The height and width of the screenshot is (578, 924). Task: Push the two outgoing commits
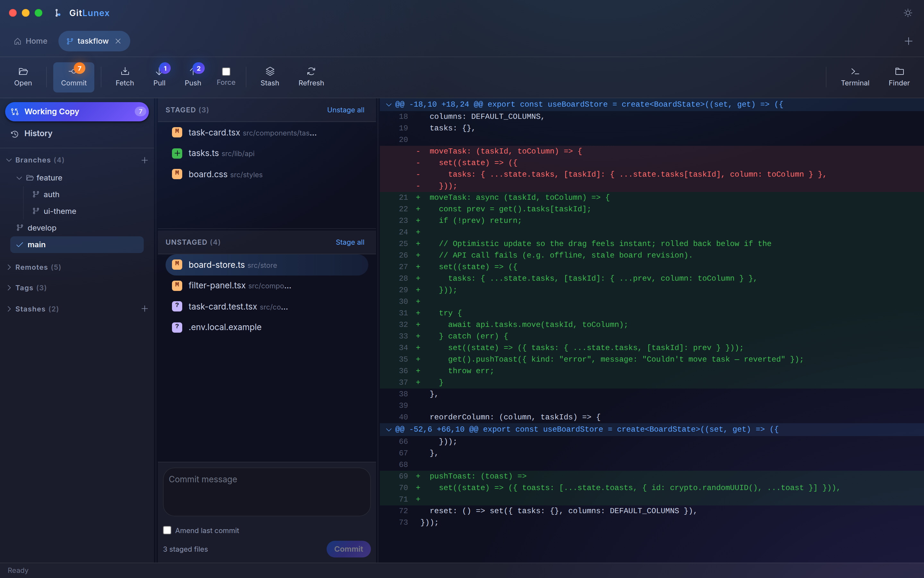pos(193,77)
